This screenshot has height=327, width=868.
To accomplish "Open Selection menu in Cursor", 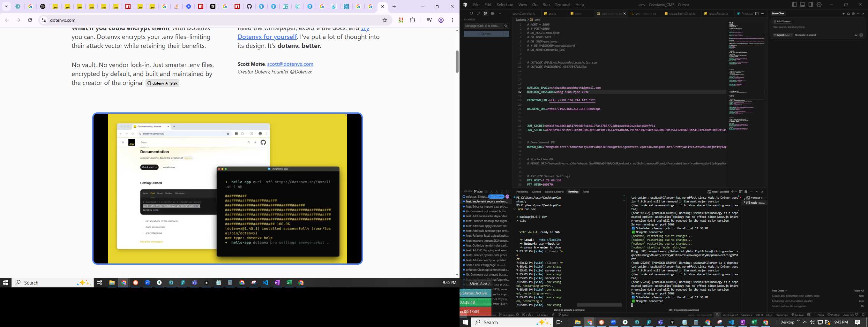I will [505, 5].
